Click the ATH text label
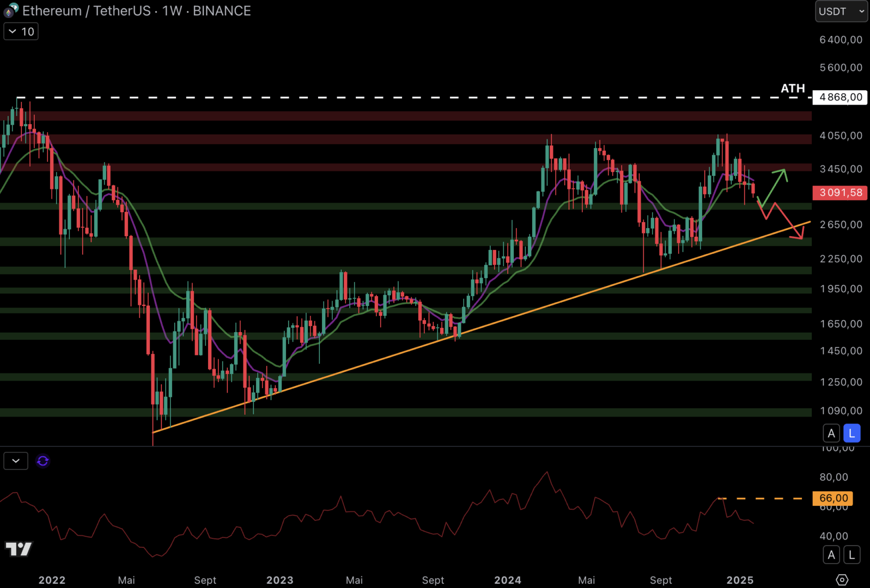The width and height of the screenshot is (870, 588). pyautogui.click(x=793, y=88)
